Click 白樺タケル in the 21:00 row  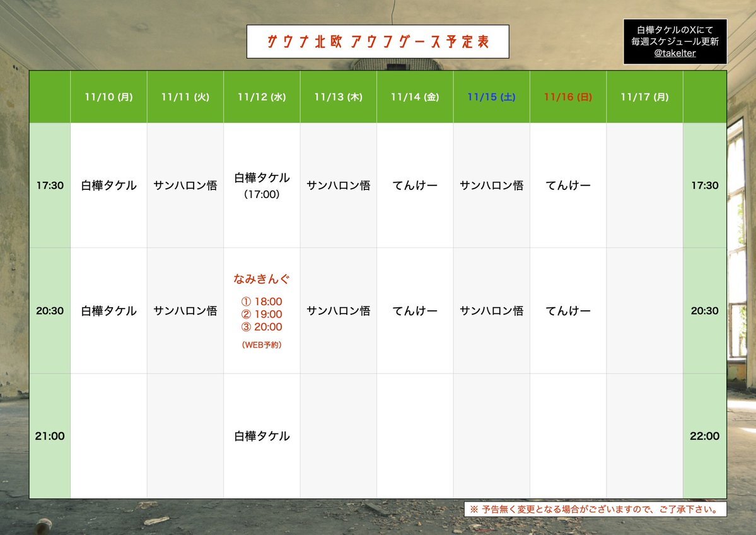[x=262, y=436]
